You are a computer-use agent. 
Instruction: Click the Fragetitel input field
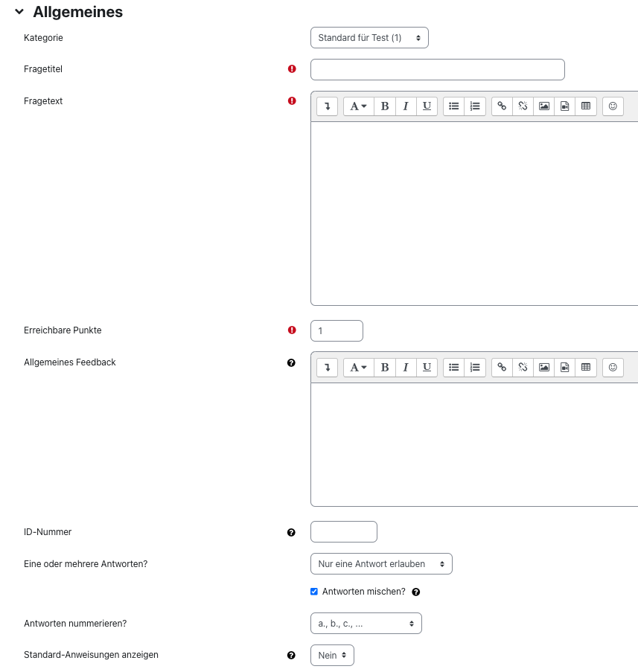(x=437, y=70)
